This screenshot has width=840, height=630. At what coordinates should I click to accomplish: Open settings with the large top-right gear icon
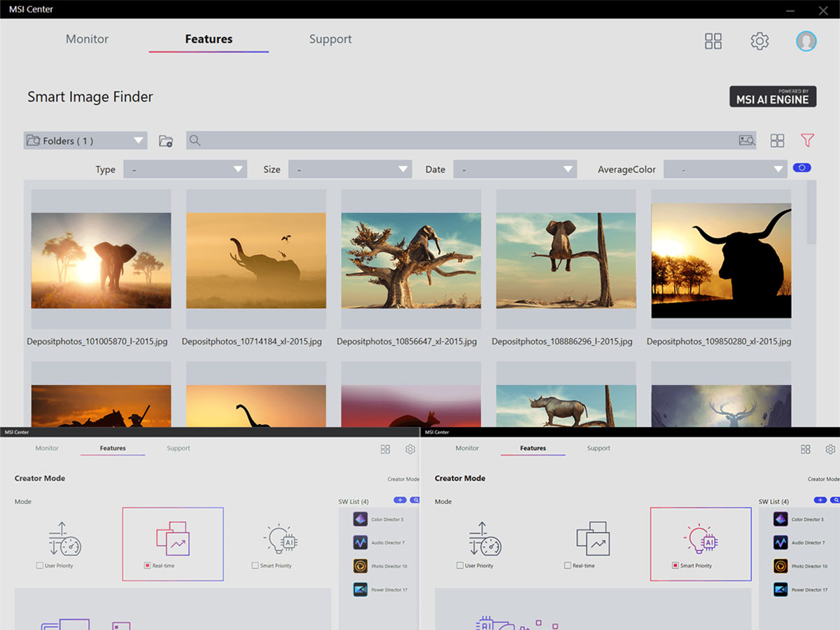[759, 41]
